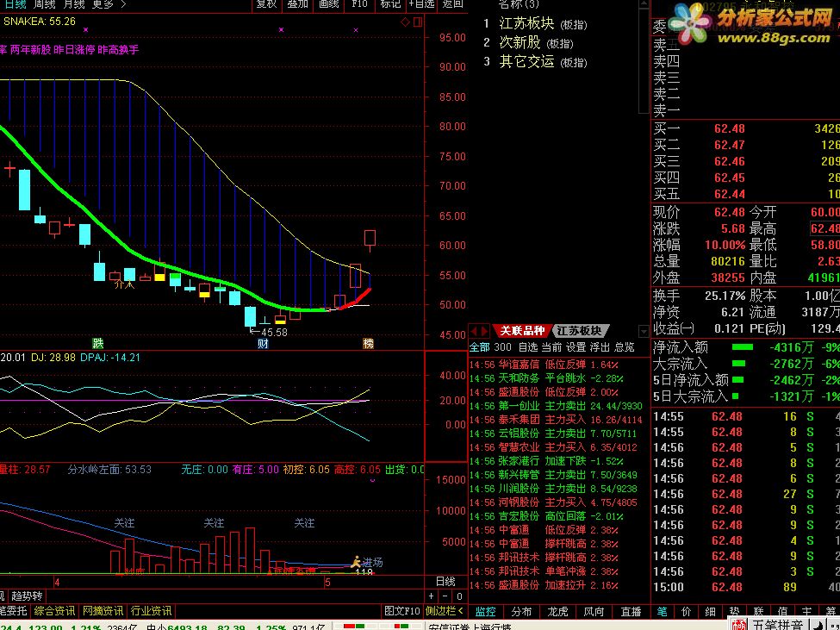Screen dimensions: 840x630
Task: Select the 趋势转 indicator tab
Action: 28,596
